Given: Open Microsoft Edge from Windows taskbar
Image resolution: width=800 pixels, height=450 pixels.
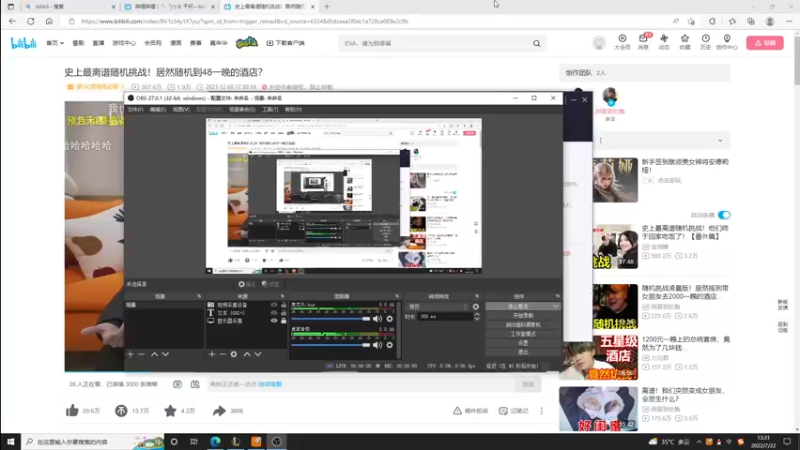Looking at the screenshot, I should (x=215, y=441).
